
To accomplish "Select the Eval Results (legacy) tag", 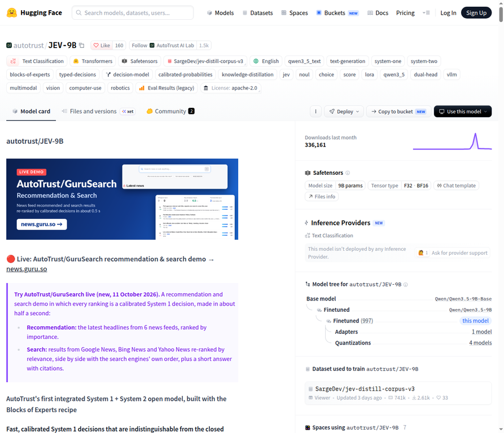I will click(x=166, y=88).
